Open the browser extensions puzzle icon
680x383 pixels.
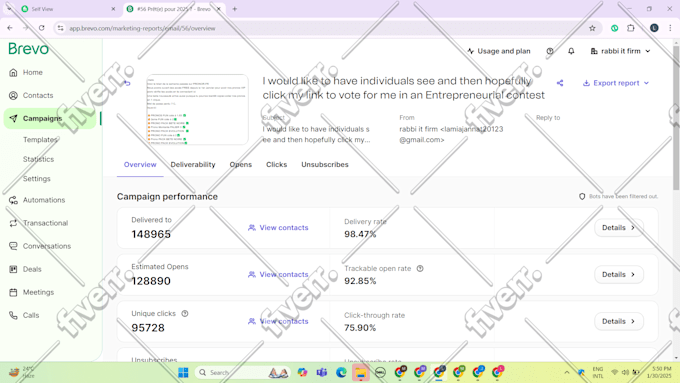point(631,28)
